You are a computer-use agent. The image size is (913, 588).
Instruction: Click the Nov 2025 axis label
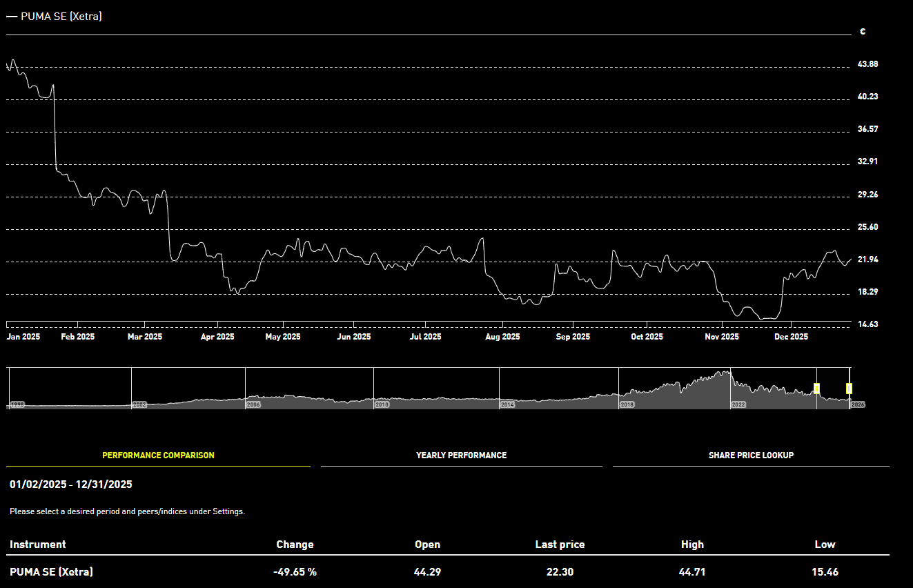[722, 337]
